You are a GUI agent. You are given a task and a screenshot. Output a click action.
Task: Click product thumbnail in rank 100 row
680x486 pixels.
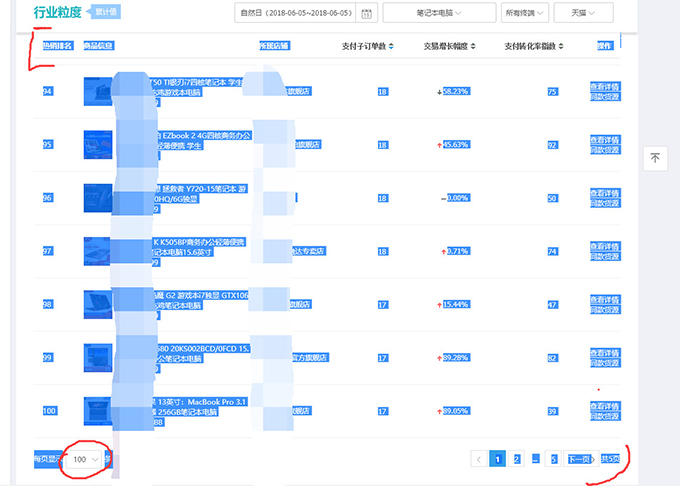98,411
